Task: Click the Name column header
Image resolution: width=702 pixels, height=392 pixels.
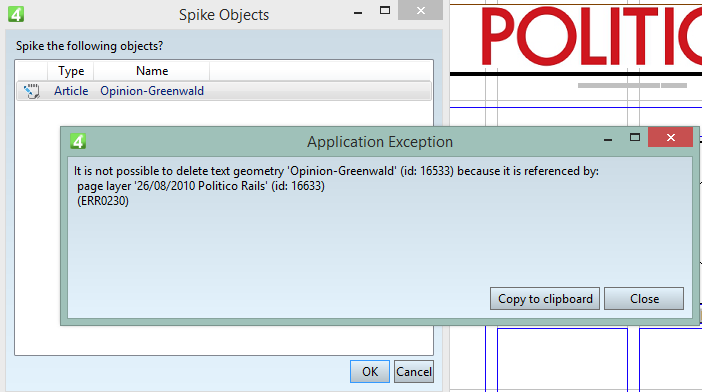Action: [x=152, y=71]
